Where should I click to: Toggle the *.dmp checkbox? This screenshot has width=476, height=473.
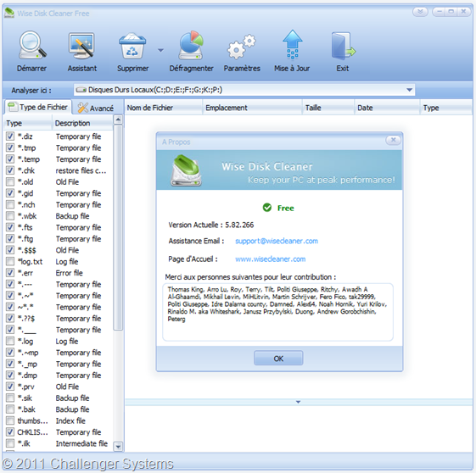pos(10,375)
